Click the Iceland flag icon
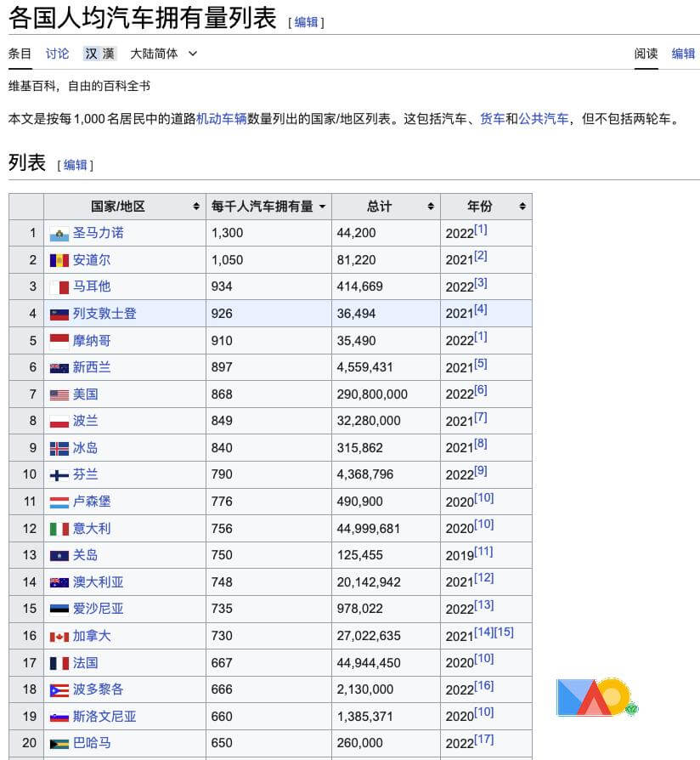The height and width of the screenshot is (760, 700). (59, 449)
